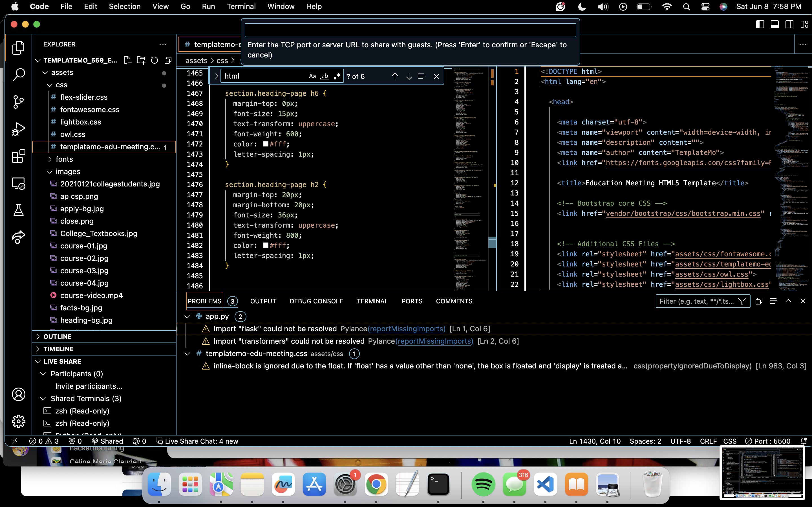Viewport: 812px width, 507px height.
Task: Toggle Match Whole Word in find widget
Action: [325, 76]
